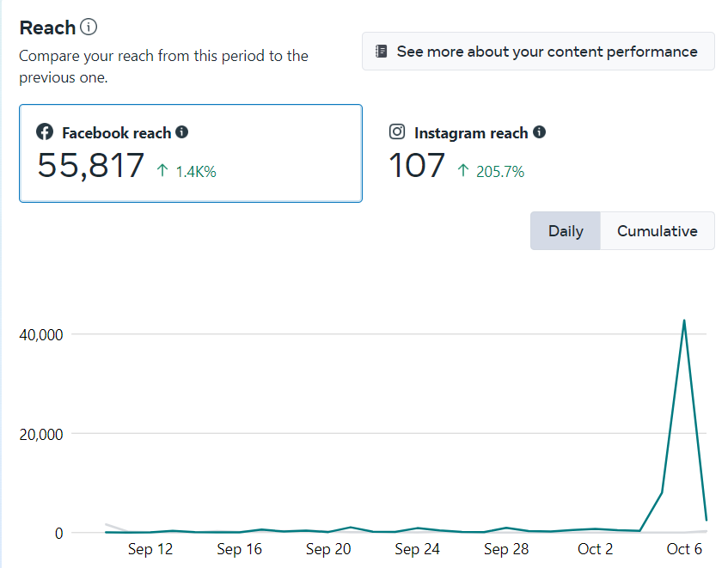Viewport: 728px width, 568px height.
Task: Click the Instagram logo icon
Action: pos(397,132)
